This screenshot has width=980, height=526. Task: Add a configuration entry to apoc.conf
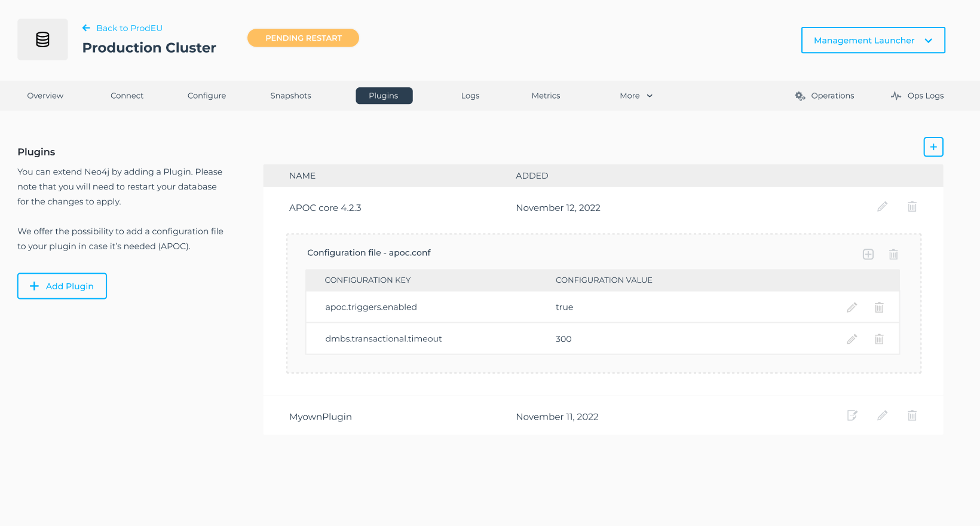[x=868, y=254]
